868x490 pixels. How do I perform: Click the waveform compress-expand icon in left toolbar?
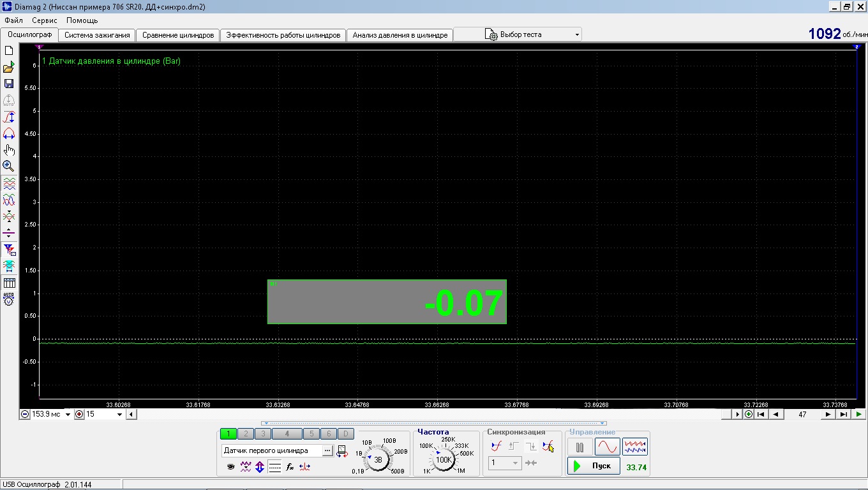click(x=9, y=217)
